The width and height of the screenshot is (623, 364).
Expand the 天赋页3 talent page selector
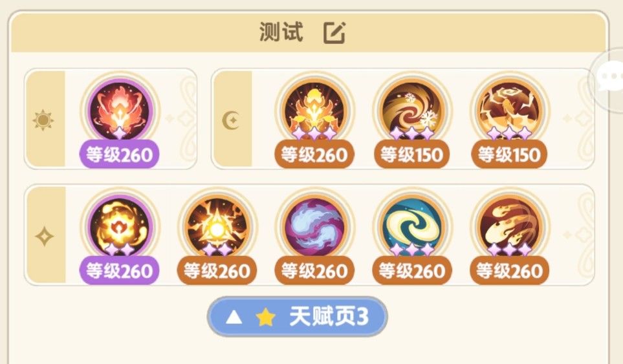[x=297, y=317]
